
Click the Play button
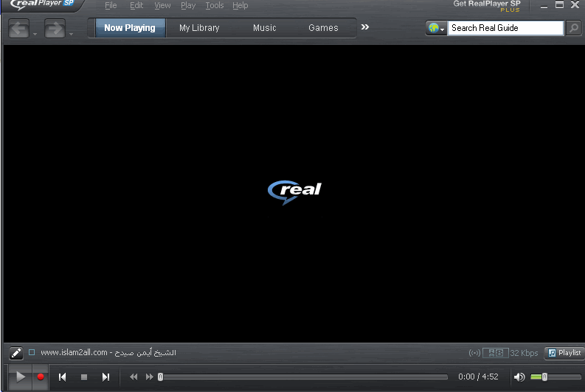pyautogui.click(x=20, y=377)
